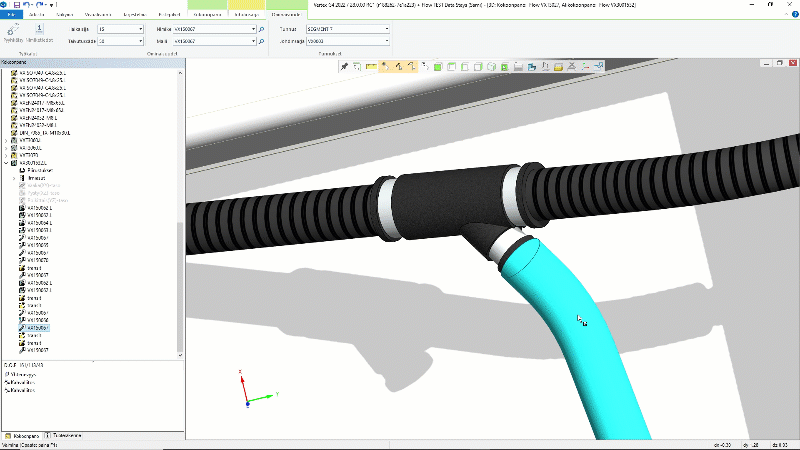800x450 pixels.
Task: Open the blue Tiedosto file tab
Action: pyautogui.click(x=11, y=16)
